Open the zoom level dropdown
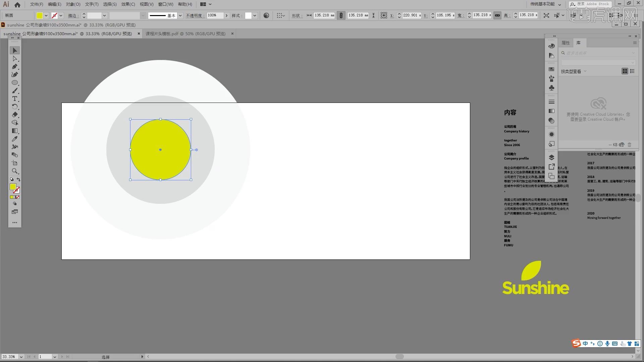Viewport: 644px width, 362px height. click(21, 357)
